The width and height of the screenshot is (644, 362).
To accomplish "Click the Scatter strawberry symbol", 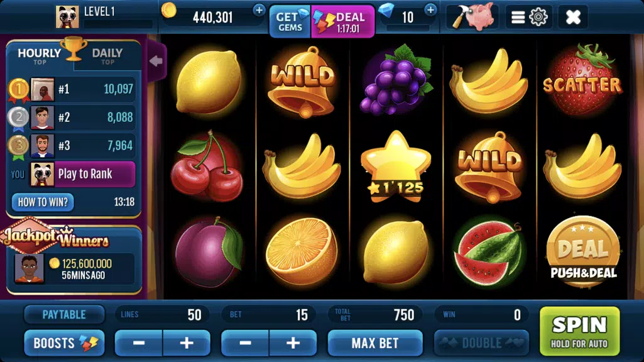I will pyautogui.click(x=582, y=80).
